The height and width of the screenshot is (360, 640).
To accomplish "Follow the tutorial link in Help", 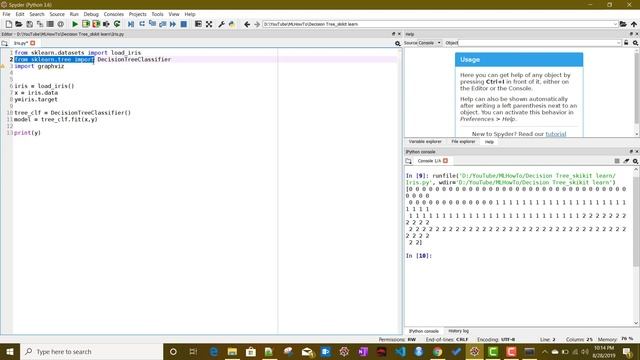I will [x=556, y=134].
